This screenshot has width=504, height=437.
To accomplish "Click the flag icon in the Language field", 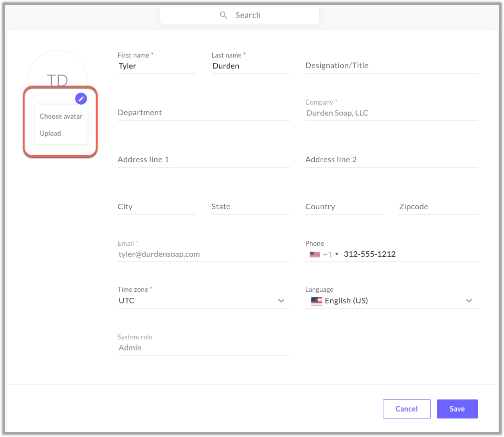I will [x=316, y=301].
